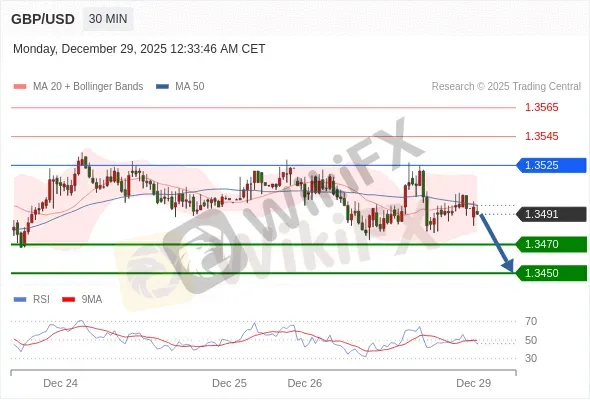Click the MA 20 + Bollinger Bands legend label
The image size is (590, 400).
coord(88,87)
